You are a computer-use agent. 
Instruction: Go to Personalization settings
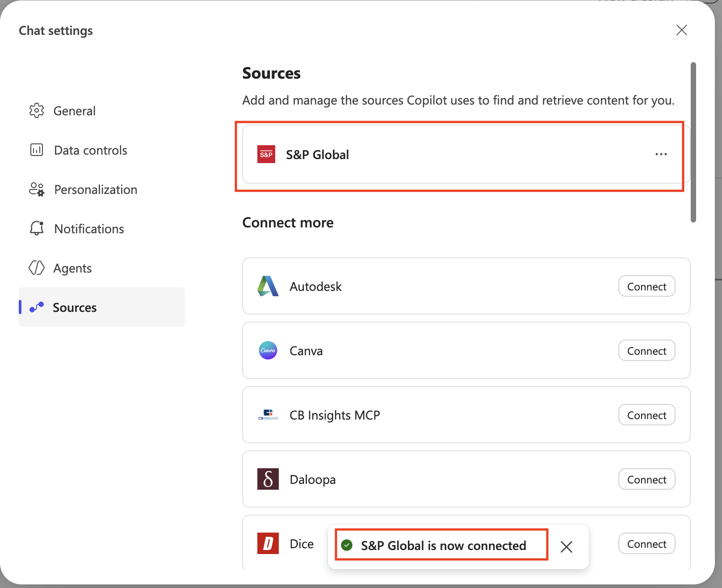coord(102,189)
